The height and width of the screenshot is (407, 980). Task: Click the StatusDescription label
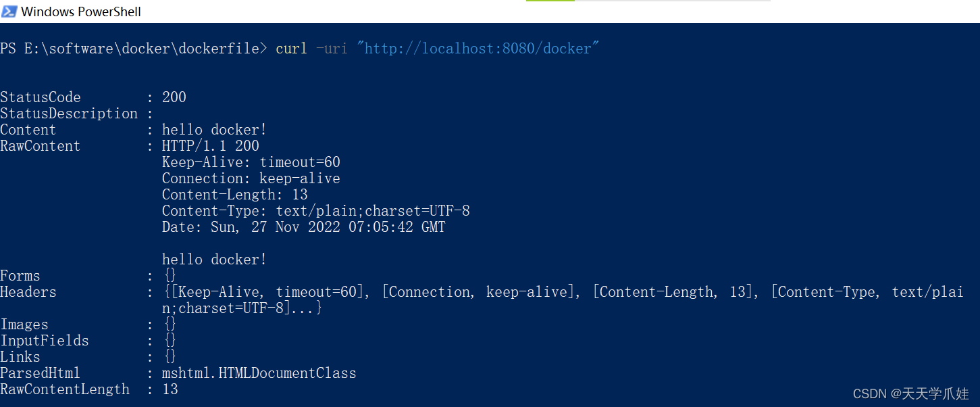point(69,114)
